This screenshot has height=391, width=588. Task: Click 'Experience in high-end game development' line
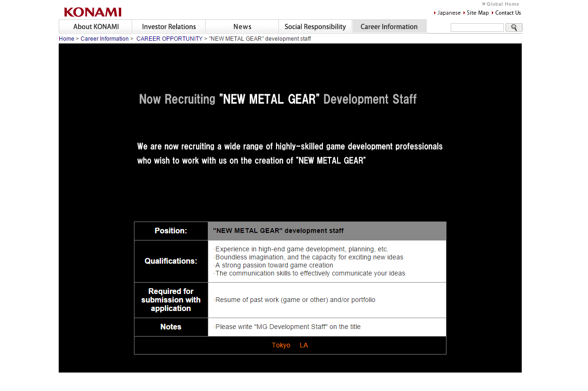pyautogui.click(x=301, y=249)
